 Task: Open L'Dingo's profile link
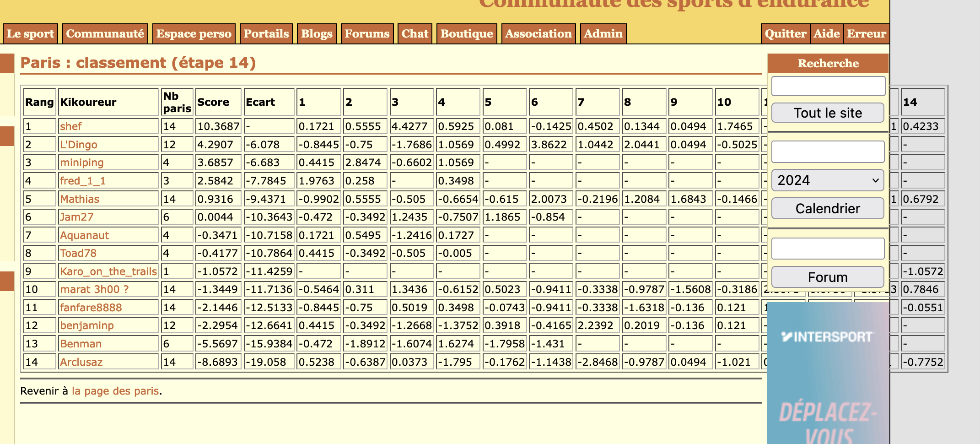(79, 145)
